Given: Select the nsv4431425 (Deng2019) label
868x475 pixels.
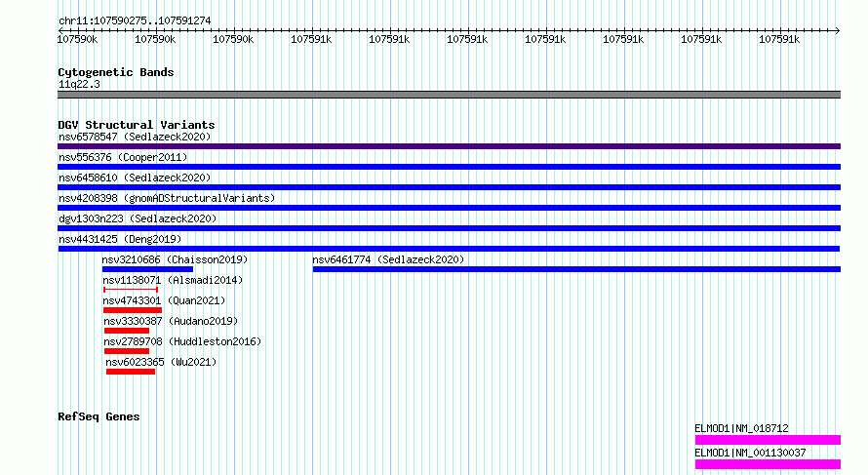Looking at the screenshot, I should point(120,239).
